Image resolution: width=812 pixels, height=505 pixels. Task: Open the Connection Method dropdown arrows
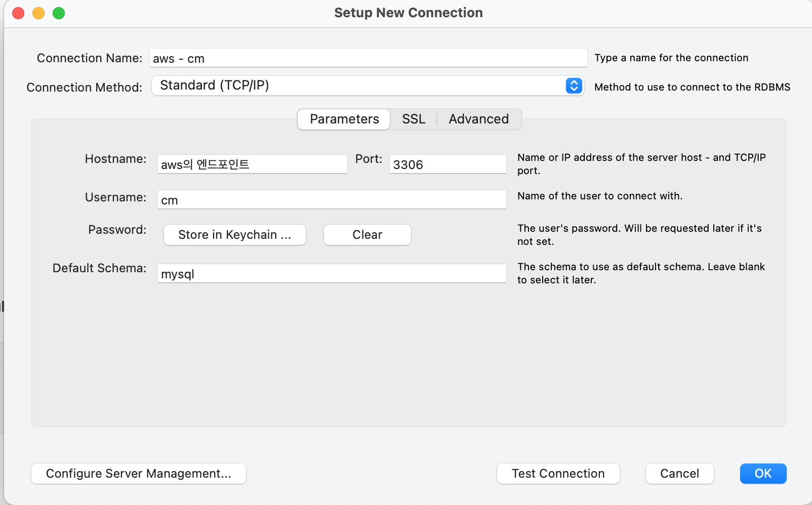(x=574, y=86)
